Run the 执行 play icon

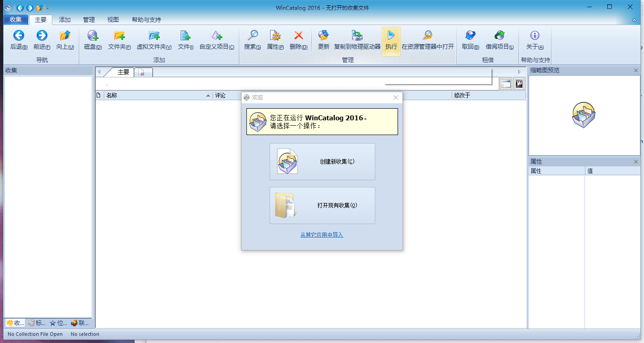pos(391,36)
